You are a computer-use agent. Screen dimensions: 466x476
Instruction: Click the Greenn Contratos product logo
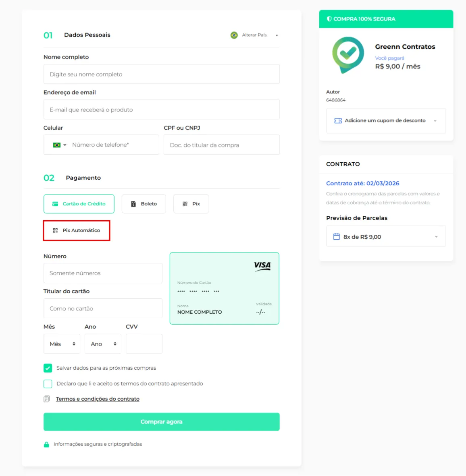click(348, 55)
